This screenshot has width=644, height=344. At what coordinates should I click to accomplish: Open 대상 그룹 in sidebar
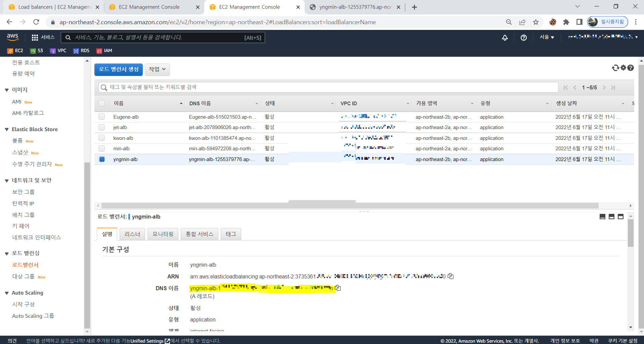(24, 276)
